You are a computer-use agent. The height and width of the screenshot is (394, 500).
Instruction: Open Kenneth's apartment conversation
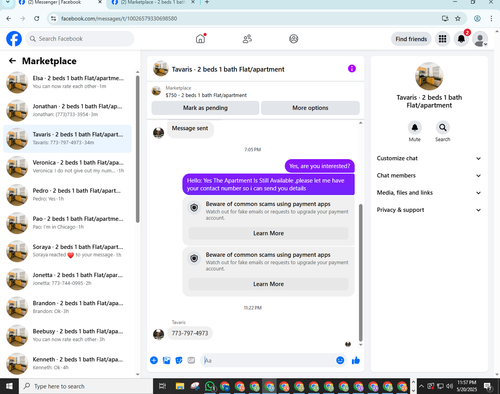(67, 363)
